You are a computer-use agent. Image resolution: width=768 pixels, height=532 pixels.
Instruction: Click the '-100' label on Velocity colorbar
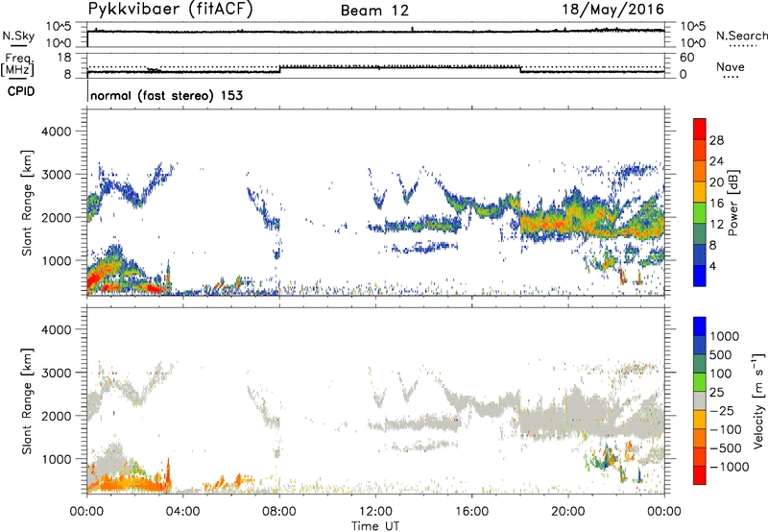point(726,429)
